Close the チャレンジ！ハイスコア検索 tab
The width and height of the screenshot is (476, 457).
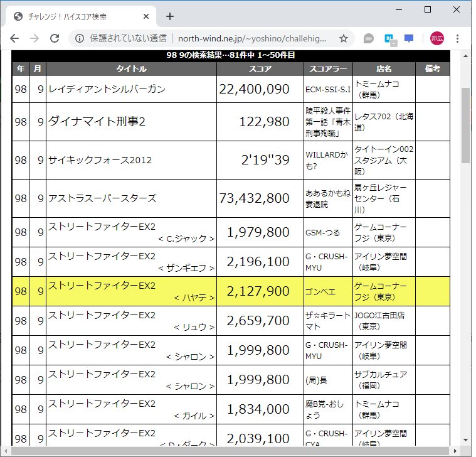pos(146,16)
